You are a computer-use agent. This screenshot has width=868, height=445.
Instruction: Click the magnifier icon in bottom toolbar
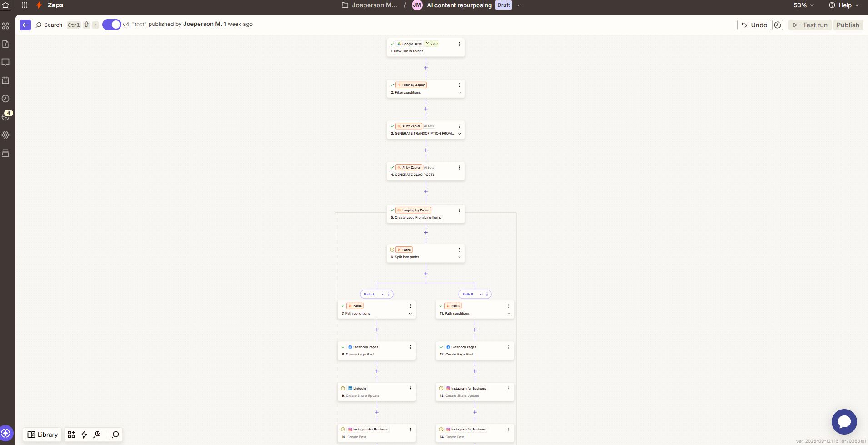115,435
